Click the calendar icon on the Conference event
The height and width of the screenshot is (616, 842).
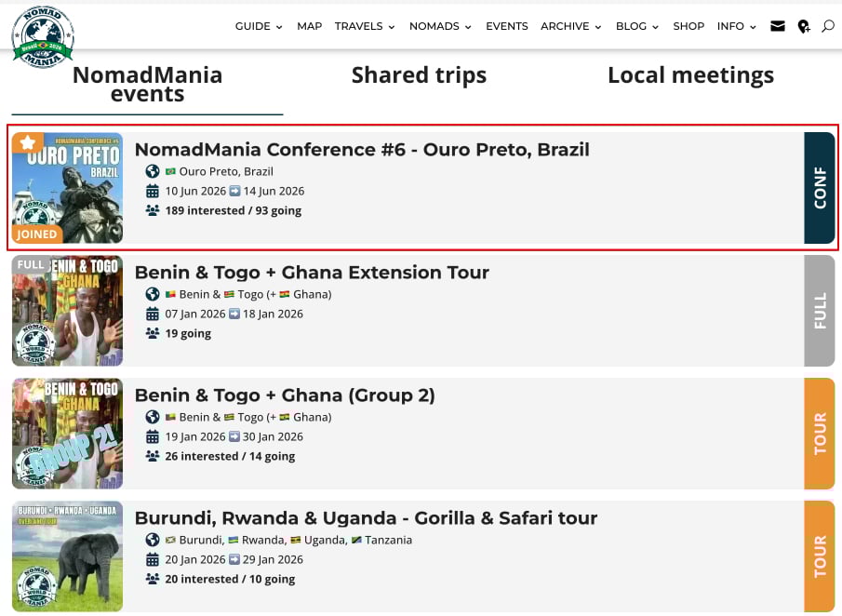tap(153, 191)
